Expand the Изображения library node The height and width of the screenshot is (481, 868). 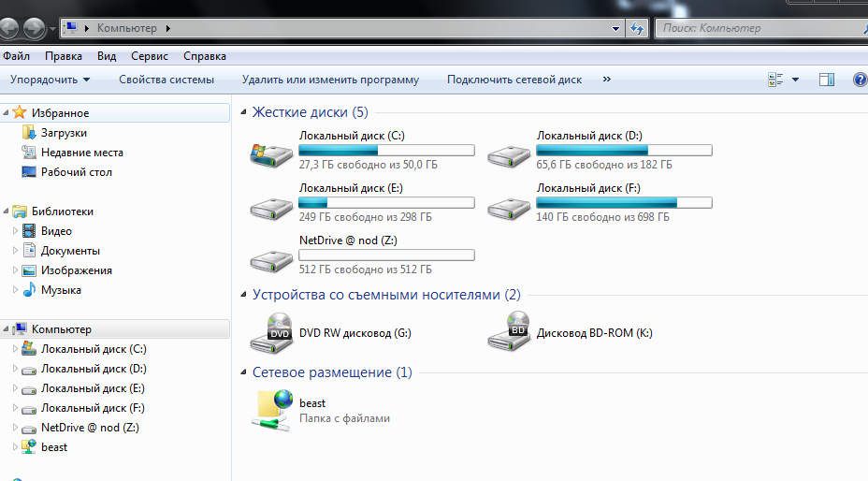pyautogui.click(x=16, y=270)
